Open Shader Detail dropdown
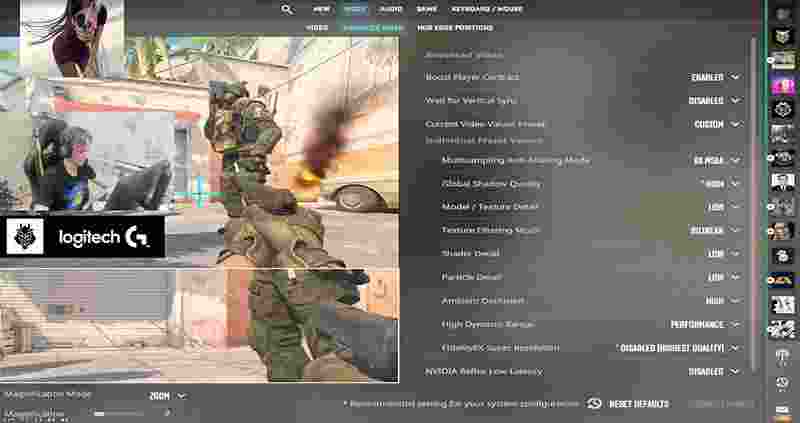The image size is (800, 423). click(724, 253)
